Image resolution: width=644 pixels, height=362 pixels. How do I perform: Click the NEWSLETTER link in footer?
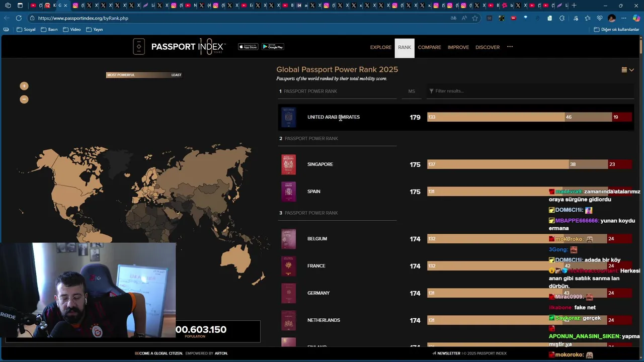point(446,353)
